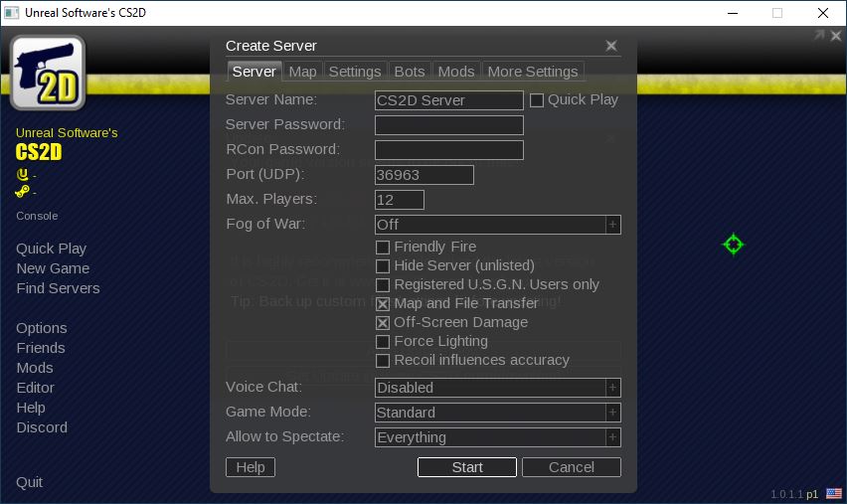
Task: Close the Create Server dialog
Action: [x=611, y=46]
